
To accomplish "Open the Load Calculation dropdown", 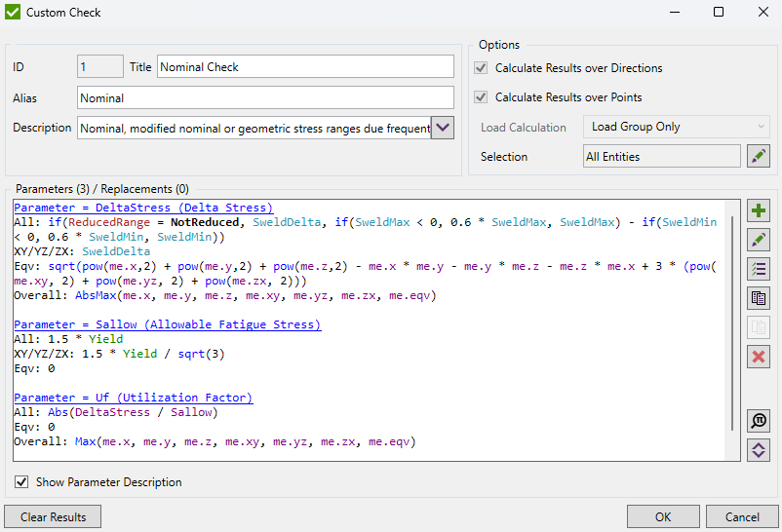I will coord(676,127).
